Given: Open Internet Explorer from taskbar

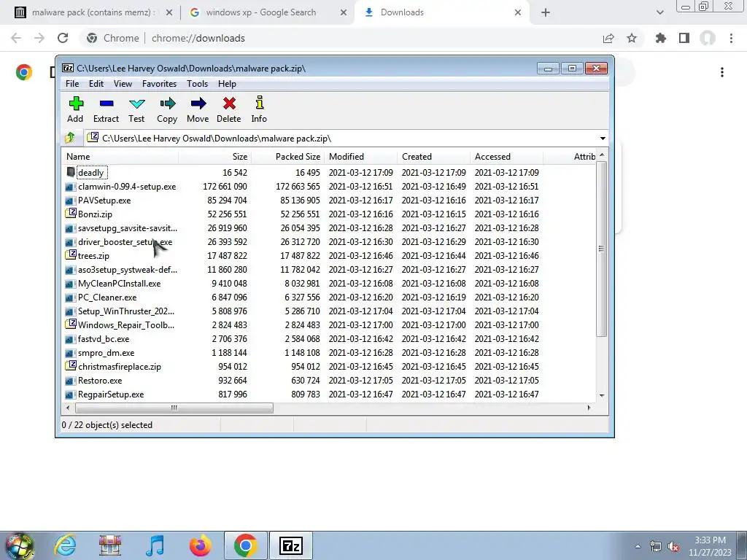Looking at the screenshot, I should (65, 545).
